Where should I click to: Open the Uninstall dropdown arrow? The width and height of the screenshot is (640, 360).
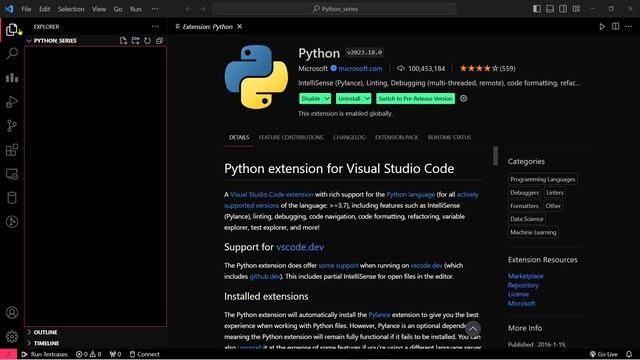click(x=367, y=99)
